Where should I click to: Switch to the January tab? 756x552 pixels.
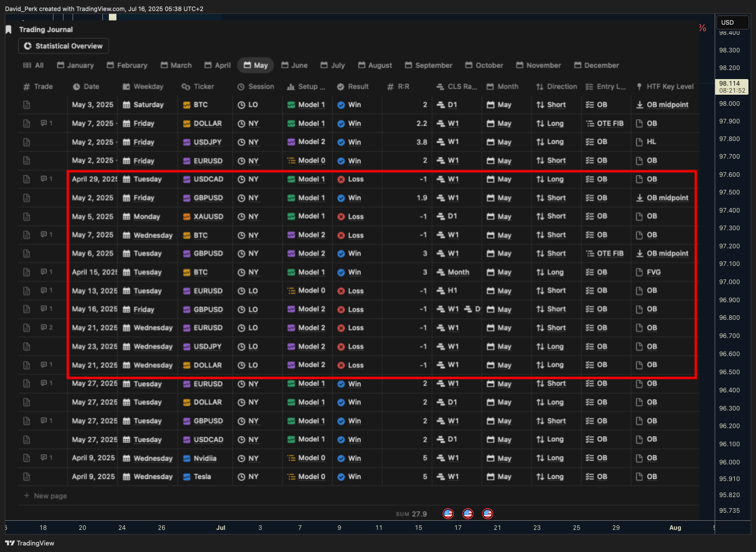coord(76,65)
